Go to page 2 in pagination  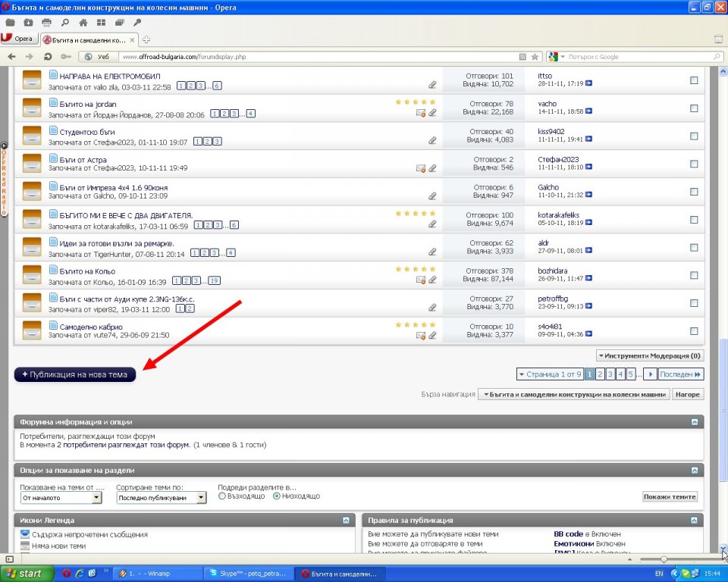600,374
